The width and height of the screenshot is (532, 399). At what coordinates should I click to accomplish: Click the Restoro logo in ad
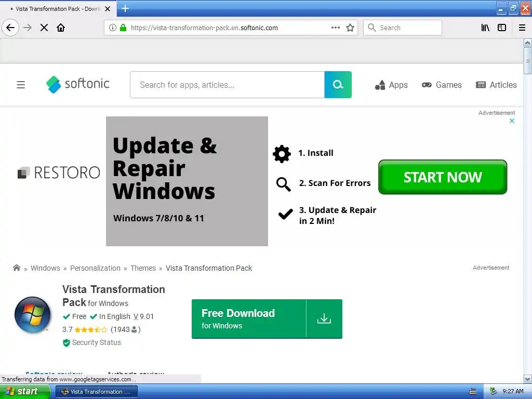(x=59, y=172)
